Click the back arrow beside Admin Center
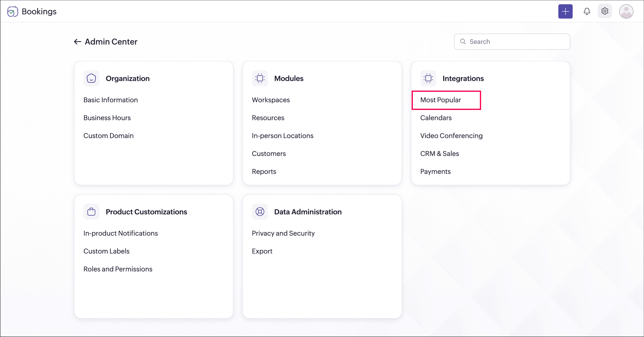 (77, 41)
